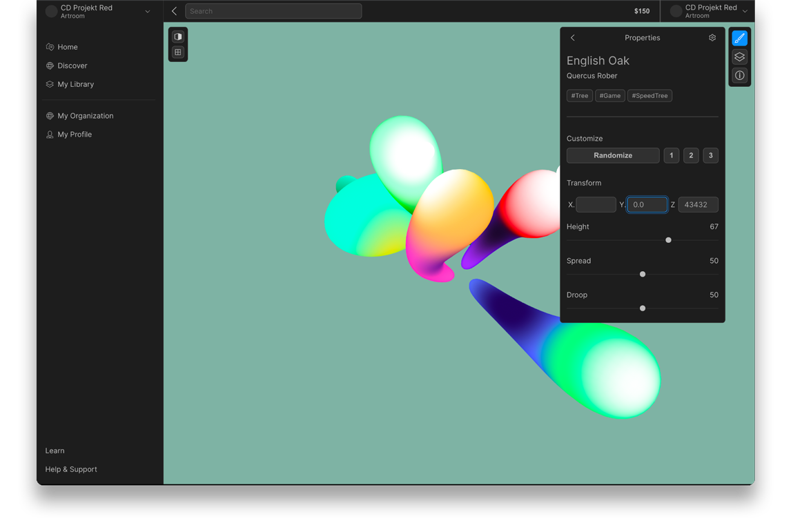The height and width of the screenshot is (532, 791).
Task: Open Help & Support
Action: [70, 469]
